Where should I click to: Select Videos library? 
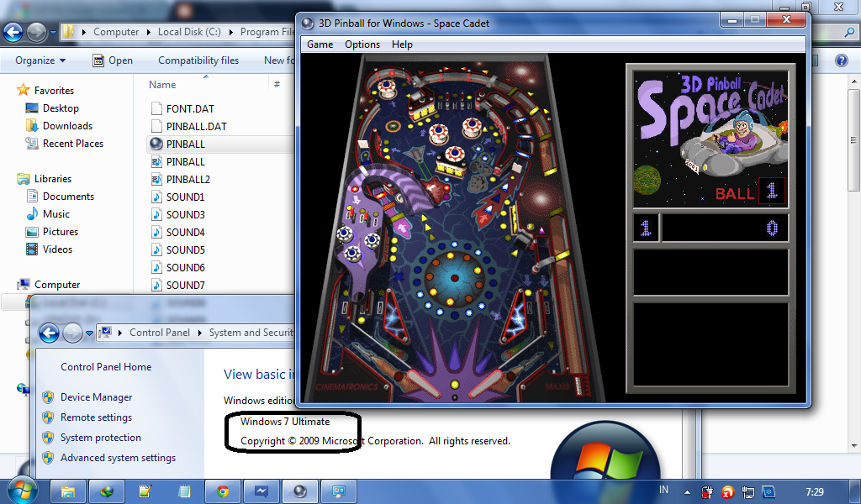[57, 249]
